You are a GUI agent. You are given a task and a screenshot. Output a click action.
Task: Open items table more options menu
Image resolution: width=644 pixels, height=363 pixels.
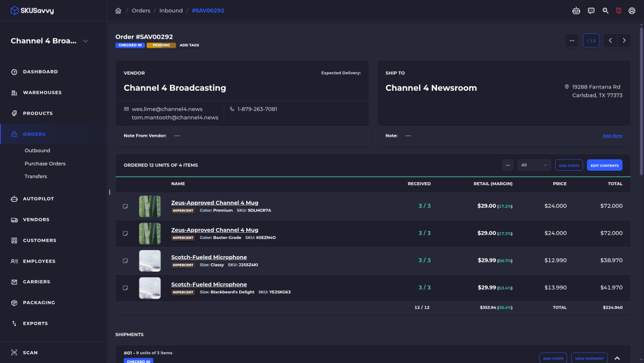click(x=507, y=165)
